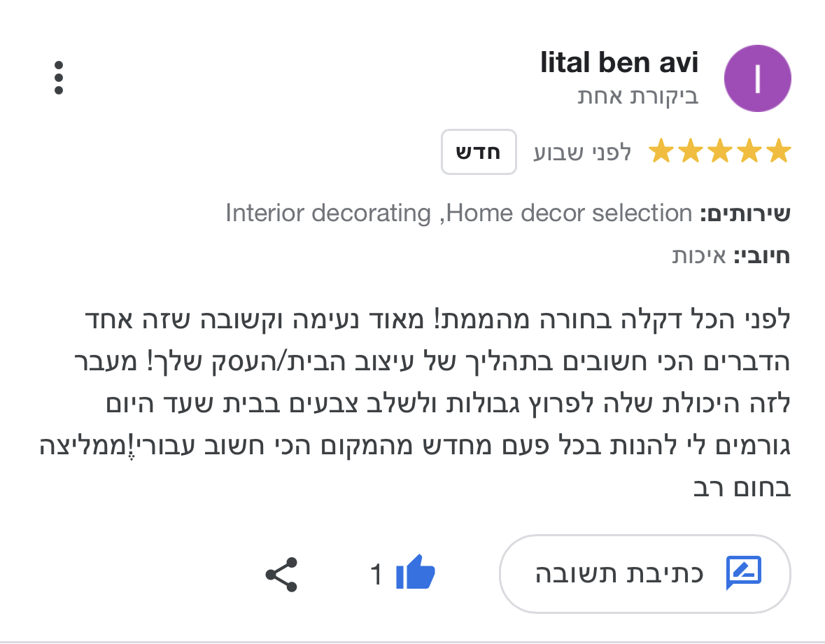Image resolution: width=825 pixels, height=644 pixels.
Task: Click the rightmost yellow rating star
Action: point(778,152)
